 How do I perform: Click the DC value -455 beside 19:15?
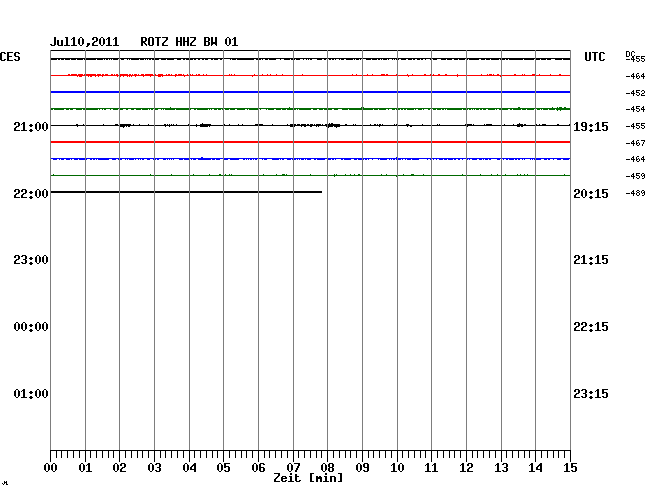pos(635,126)
